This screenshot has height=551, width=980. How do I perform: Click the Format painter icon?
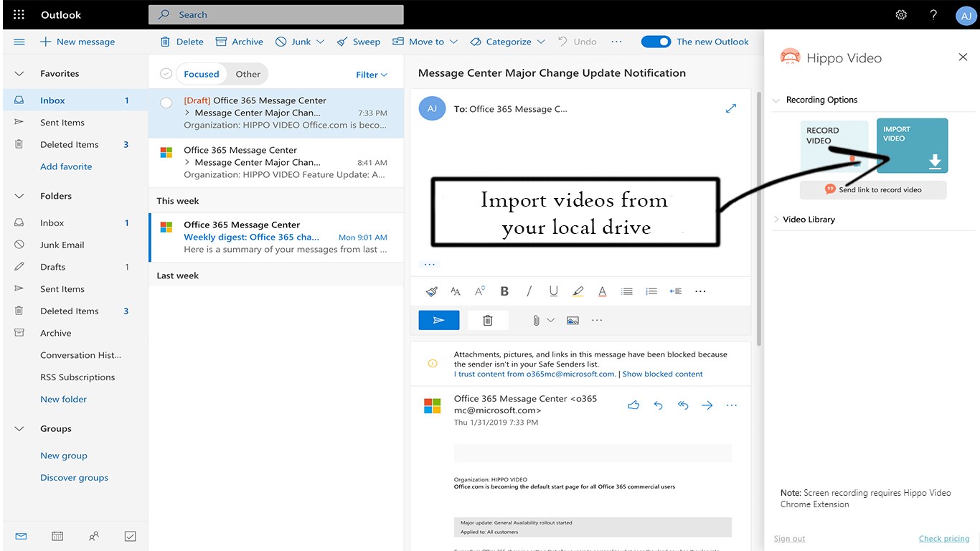(431, 291)
